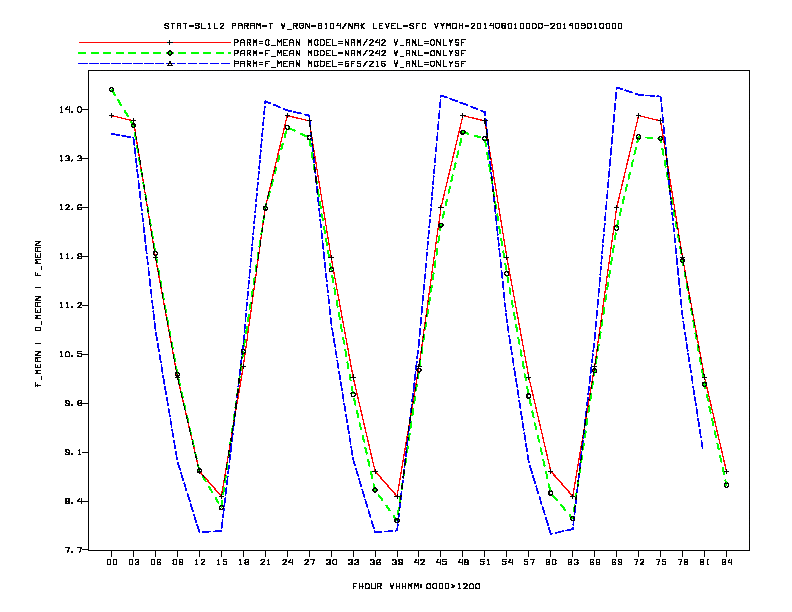The image size is (792, 612).
Task: Click x-axis forecast hour label 33
Action: point(353,562)
